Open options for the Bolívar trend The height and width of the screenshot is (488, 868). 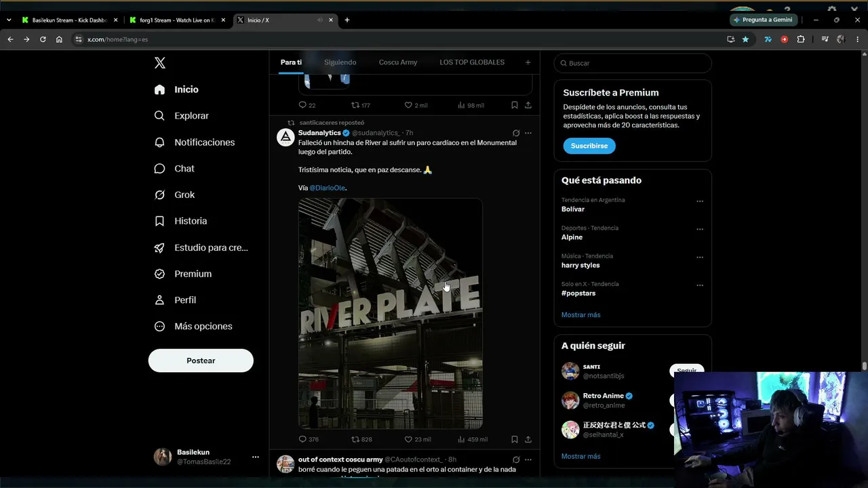(x=700, y=201)
